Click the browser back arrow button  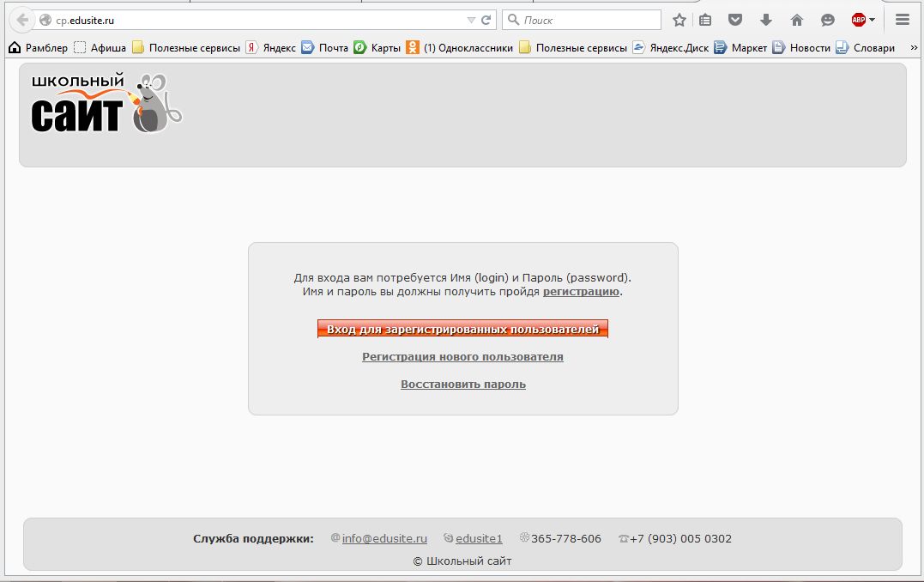[21, 20]
